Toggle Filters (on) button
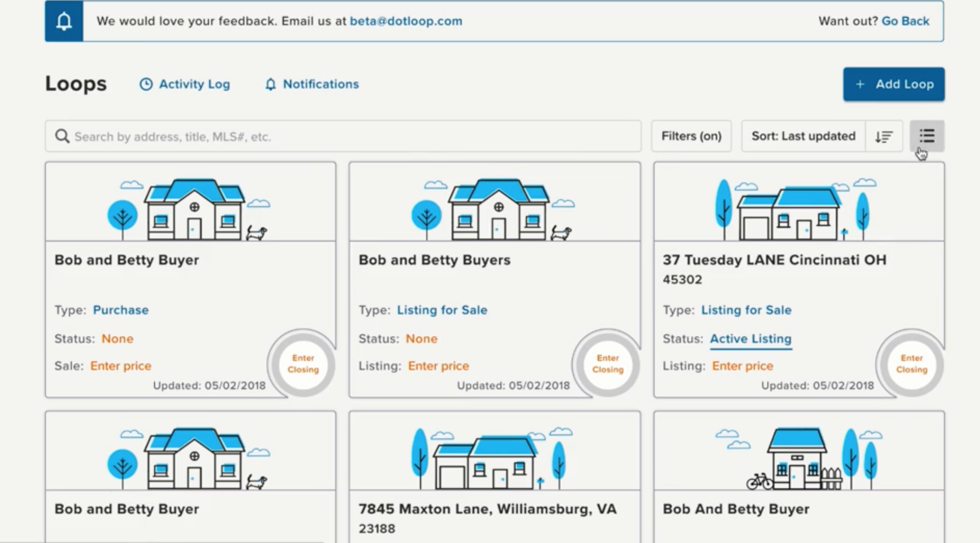980x543 pixels. click(691, 136)
